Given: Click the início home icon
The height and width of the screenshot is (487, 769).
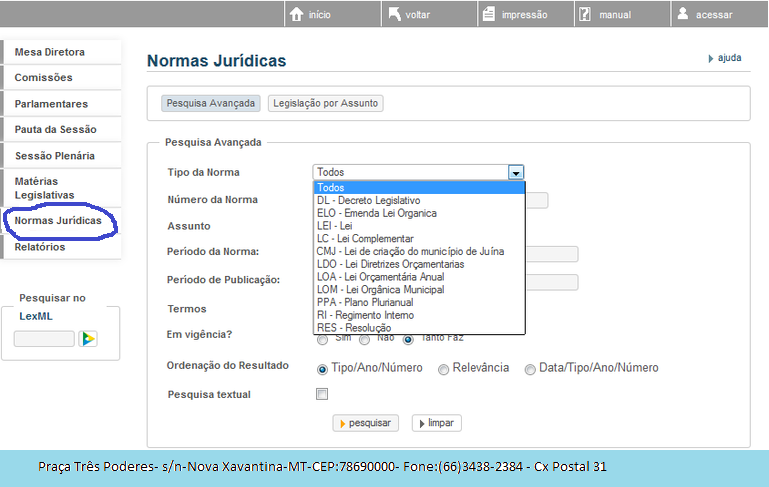Looking at the screenshot, I should (296, 15).
